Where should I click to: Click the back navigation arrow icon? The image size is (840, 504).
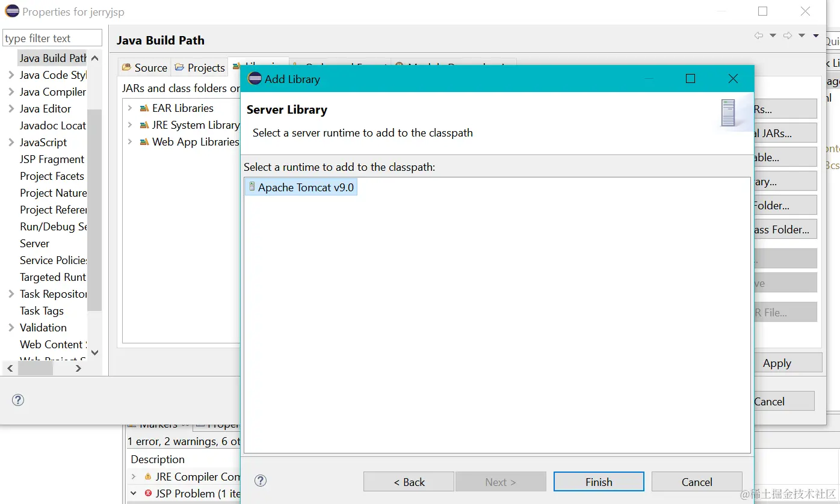(x=759, y=36)
